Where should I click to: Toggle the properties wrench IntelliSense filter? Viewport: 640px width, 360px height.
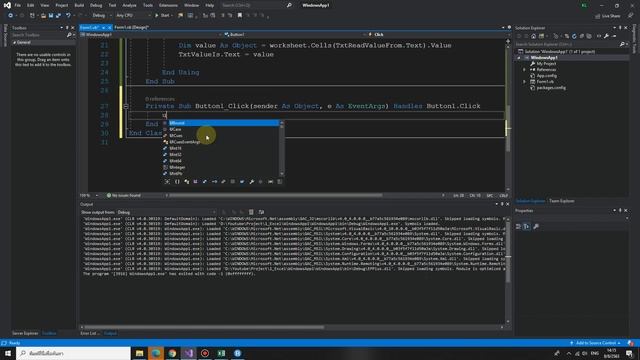point(252,182)
